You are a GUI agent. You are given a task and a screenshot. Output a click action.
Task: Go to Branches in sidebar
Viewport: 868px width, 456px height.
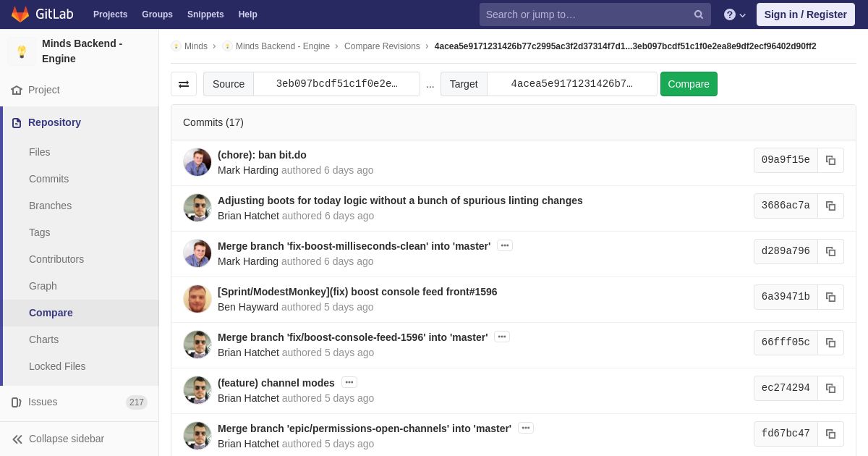click(50, 206)
